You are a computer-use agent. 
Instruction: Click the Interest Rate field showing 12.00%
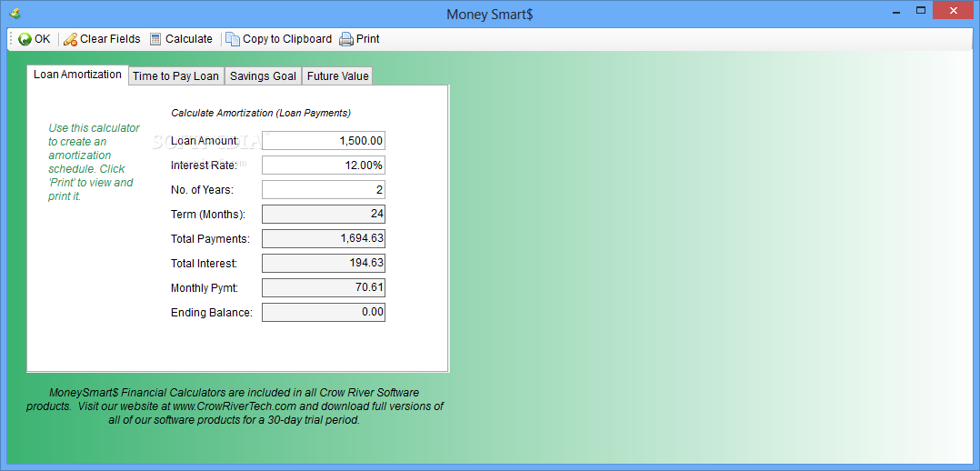[x=323, y=165]
